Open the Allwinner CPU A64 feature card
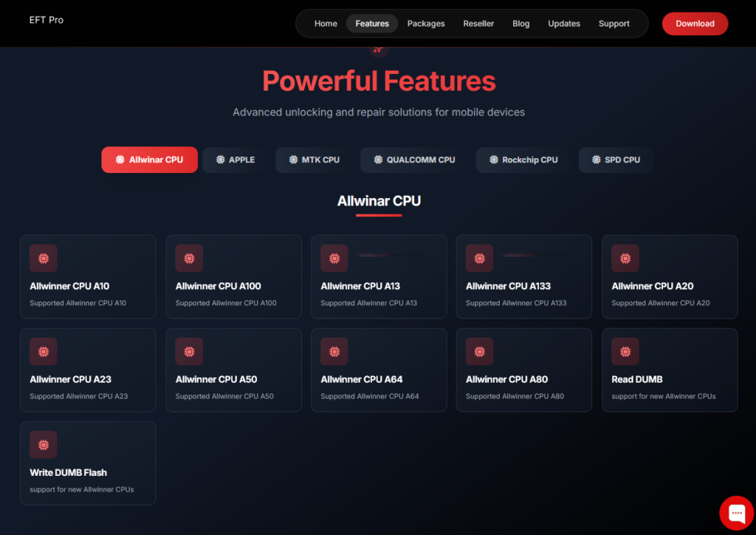The width and height of the screenshot is (756, 535). [x=379, y=369]
